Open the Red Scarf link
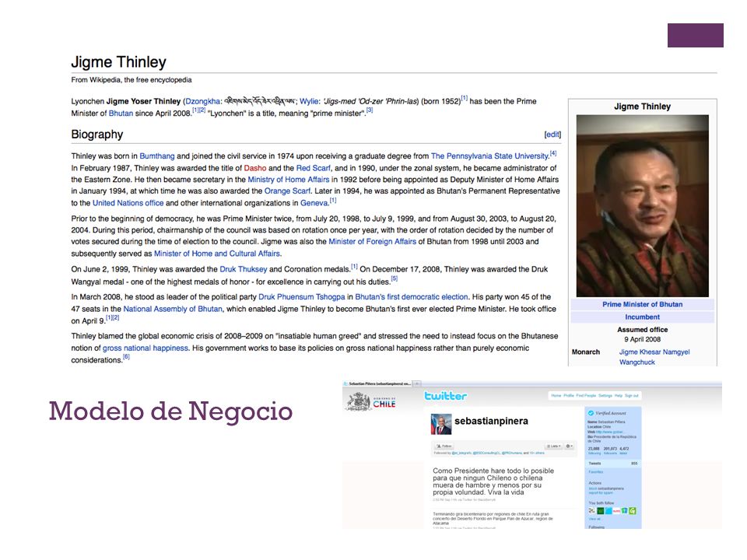 pyautogui.click(x=313, y=168)
